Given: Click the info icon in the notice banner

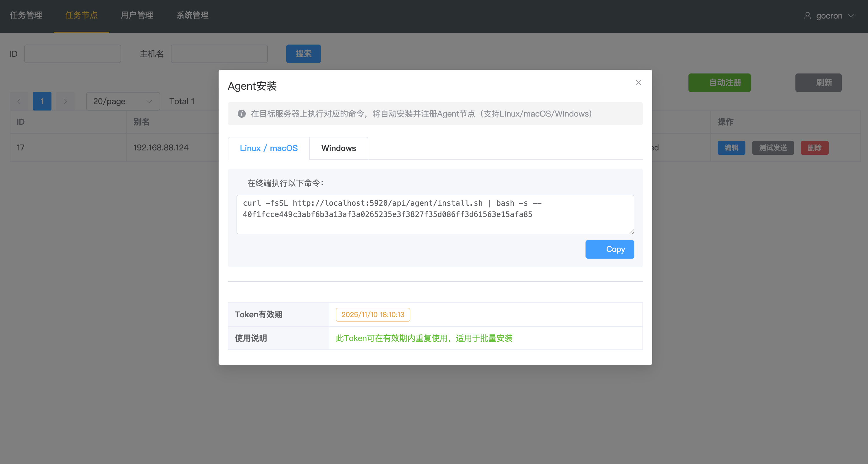Looking at the screenshot, I should click(242, 114).
